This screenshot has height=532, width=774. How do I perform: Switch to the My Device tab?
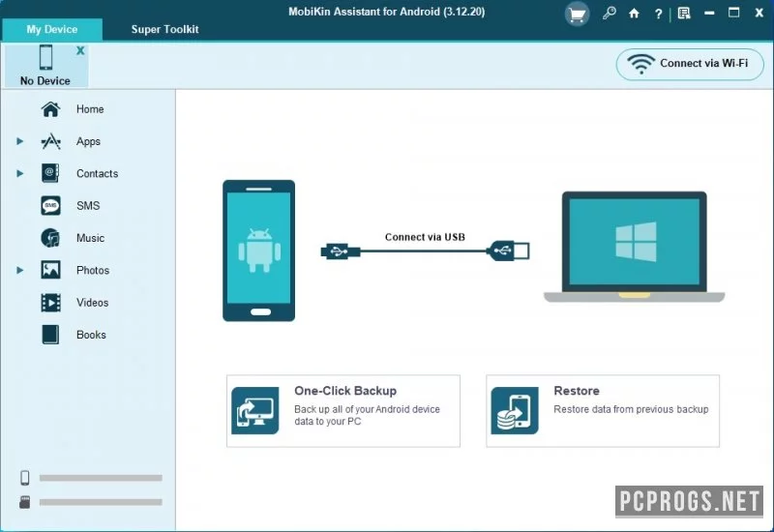click(x=52, y=29)
